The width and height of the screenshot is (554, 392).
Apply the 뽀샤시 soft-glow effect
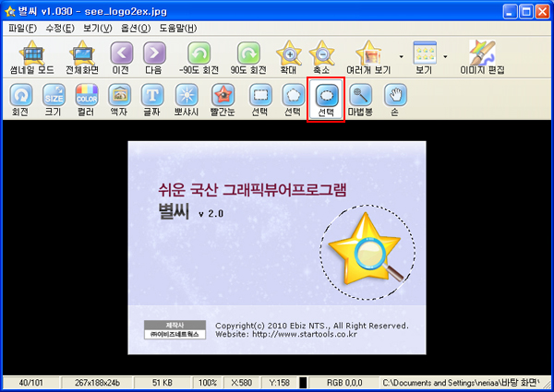click(x=187, y=100)
